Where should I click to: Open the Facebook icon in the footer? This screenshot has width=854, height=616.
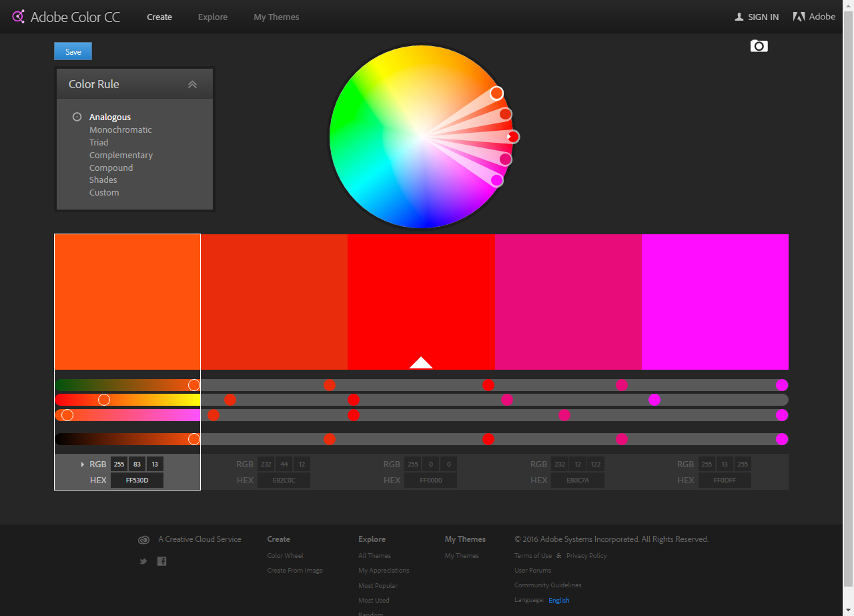pos(161,561)
